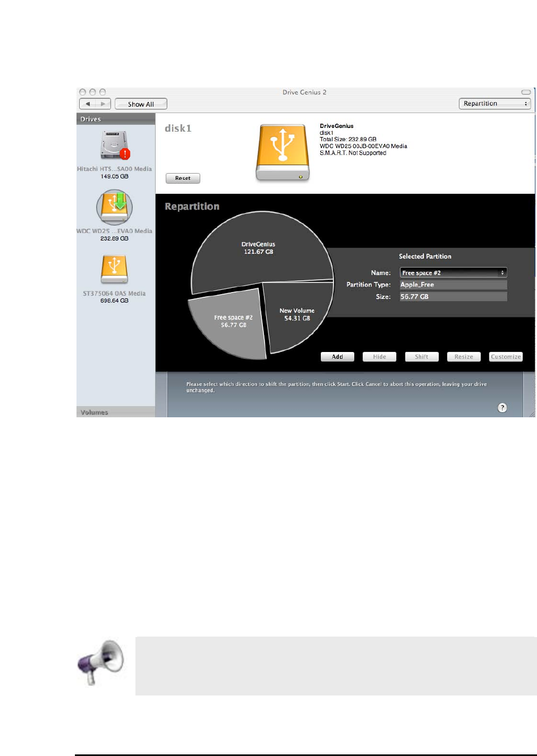Click the 698.64 GB drive size text
Image resolution: width=537 pixels, height=756 pixels.
pyautogui.click(x=114, y=300)
